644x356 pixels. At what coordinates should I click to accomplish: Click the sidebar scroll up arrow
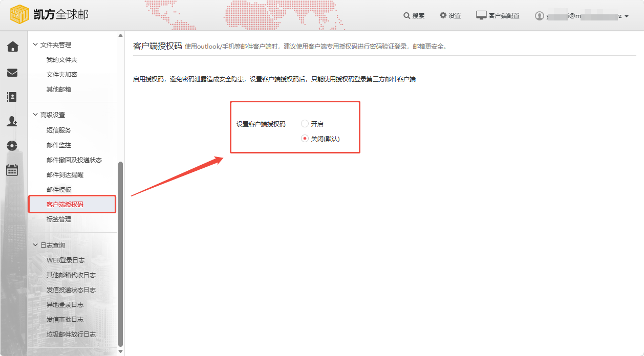pos(121,36)
